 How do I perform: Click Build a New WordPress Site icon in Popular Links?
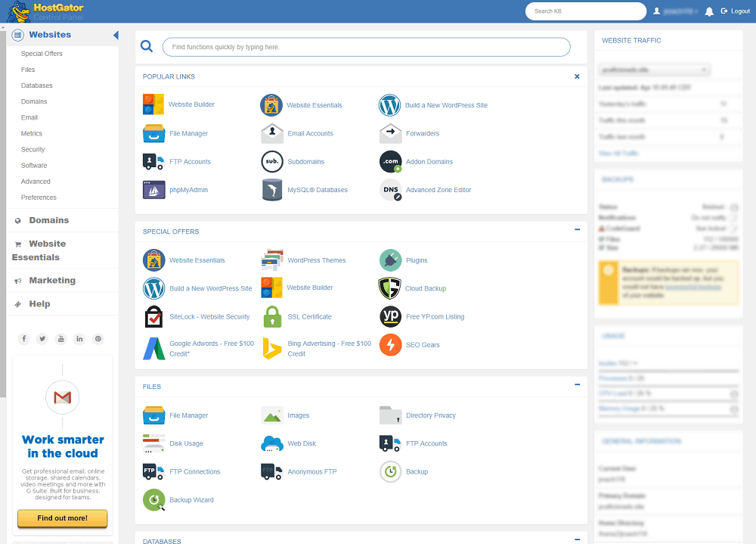pyautogui.click(x=389, y=105)
